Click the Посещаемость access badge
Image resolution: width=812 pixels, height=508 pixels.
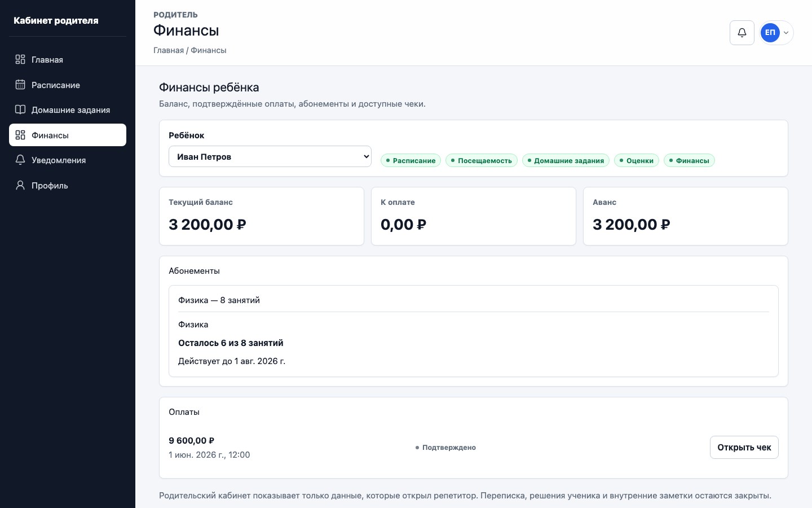(x=482, y=160)
